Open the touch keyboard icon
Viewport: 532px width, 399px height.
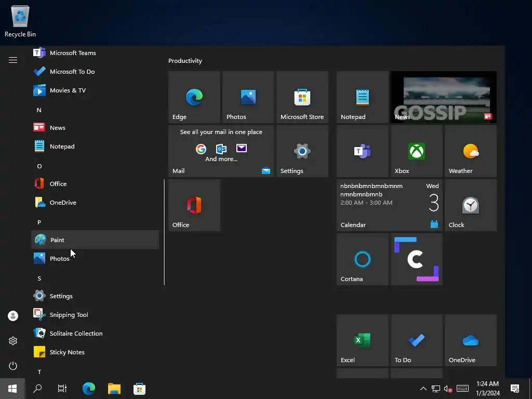[462, 389]
